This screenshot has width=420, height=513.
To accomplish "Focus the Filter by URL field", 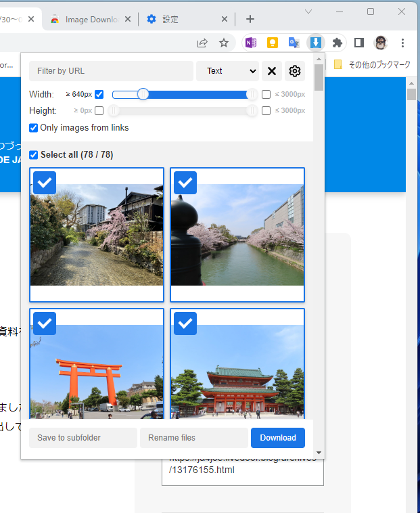I will click(x=111, y=71).
